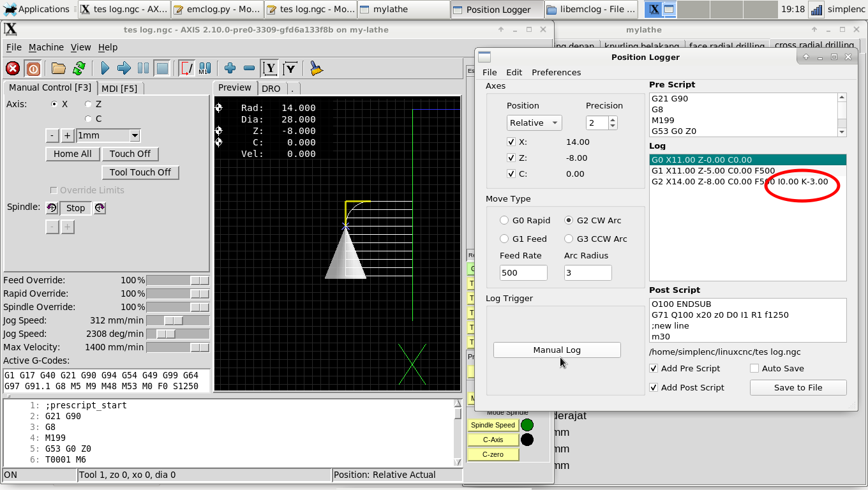Toggle the Add Pre Script checkbox
This screenshot has width=868, height=490.
pyautogui.click(x=654, y=368)
